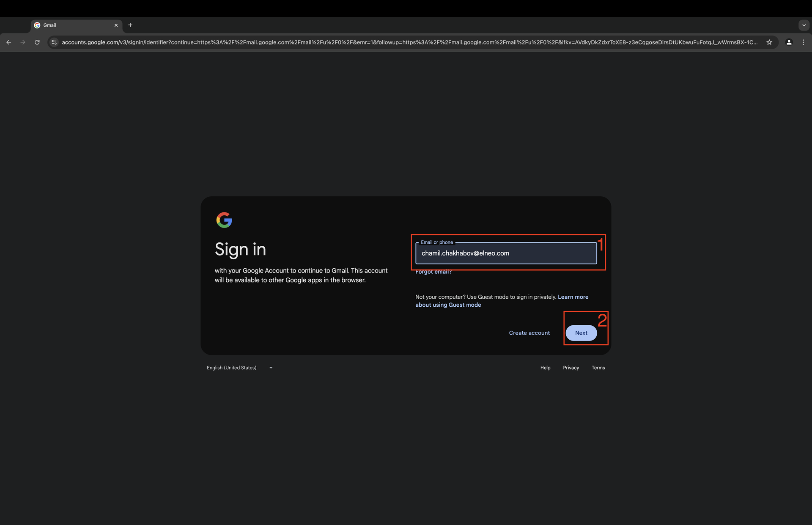This screenshot has height=525, width=812.
Task: Open site information icon in address bar
Action: [54, 42]
